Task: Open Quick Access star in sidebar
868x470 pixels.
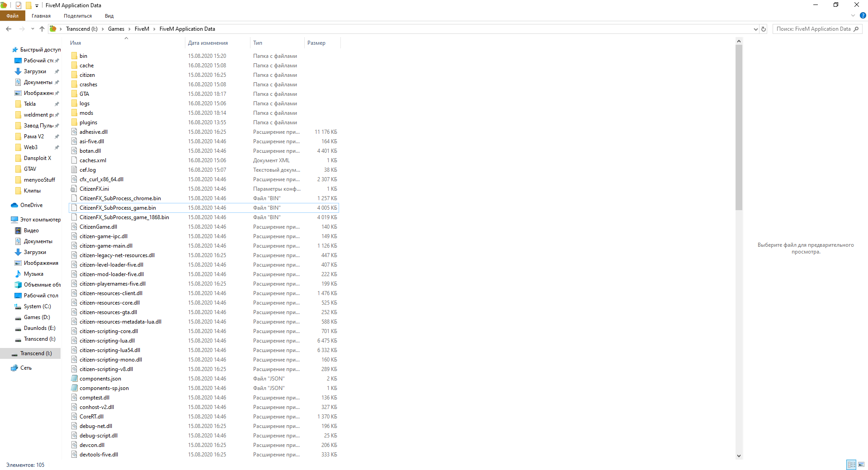Action: (15, 50)
